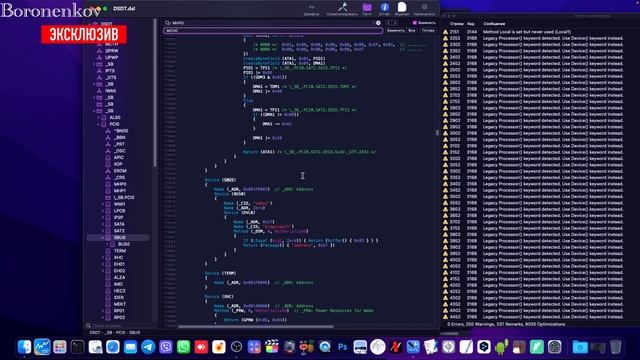Image resolution: width=640 pixels, height=360 pixels.
Task: Sort log by the Строка column header
Action: pos(456,24)
